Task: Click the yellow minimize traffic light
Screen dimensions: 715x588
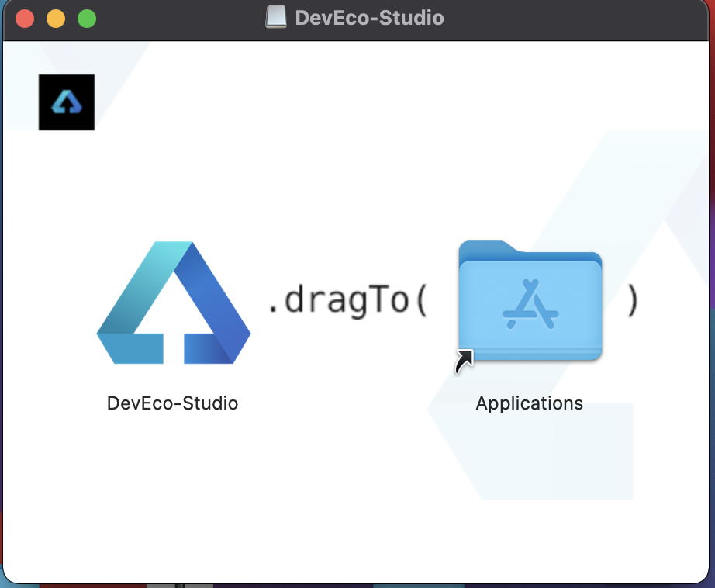Action: point(55,19)
